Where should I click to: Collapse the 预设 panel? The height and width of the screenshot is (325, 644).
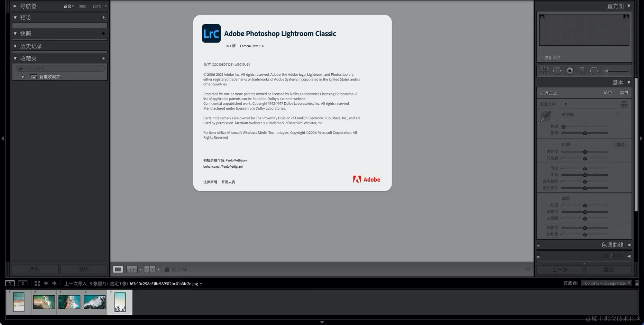(15, 18)
